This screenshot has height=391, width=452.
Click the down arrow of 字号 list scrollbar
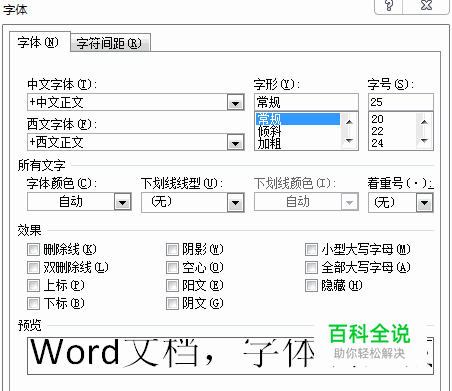[x=424, y=141]
